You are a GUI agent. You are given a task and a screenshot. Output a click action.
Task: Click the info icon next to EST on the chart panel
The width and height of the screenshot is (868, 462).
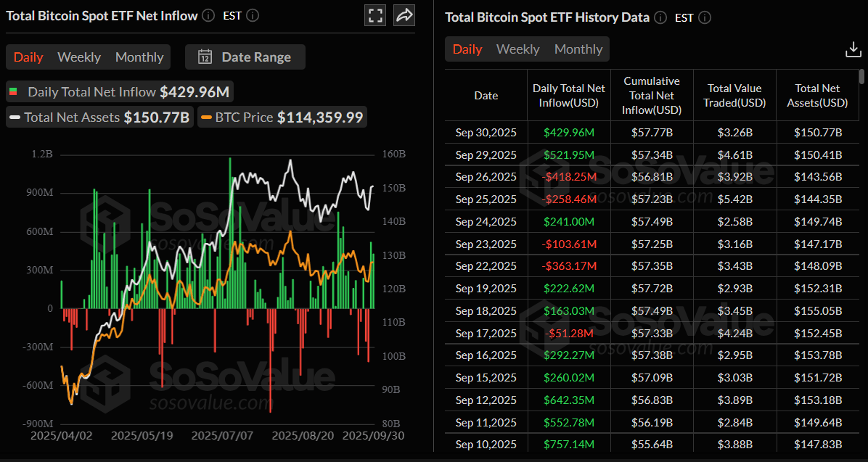[252, 15]
